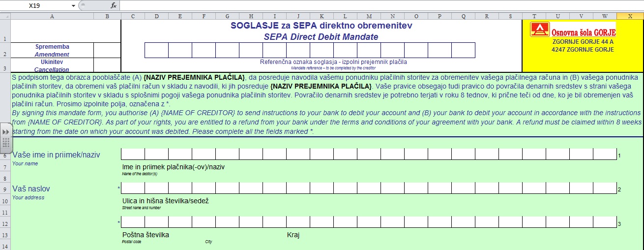This screenshot has width=644, height=250.
Task: Click the Select All corner of the sheet
Action: point(5,16)
